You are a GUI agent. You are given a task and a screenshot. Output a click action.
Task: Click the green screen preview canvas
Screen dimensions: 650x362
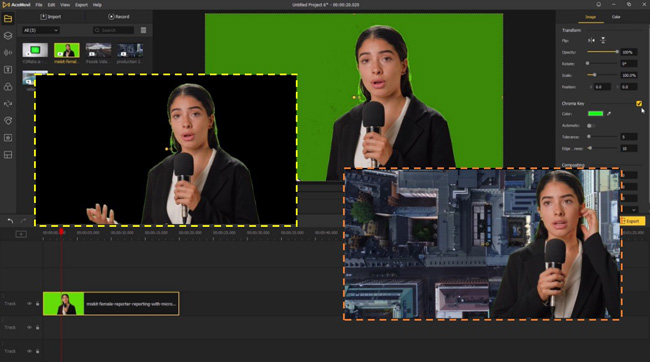click(354, 97)
